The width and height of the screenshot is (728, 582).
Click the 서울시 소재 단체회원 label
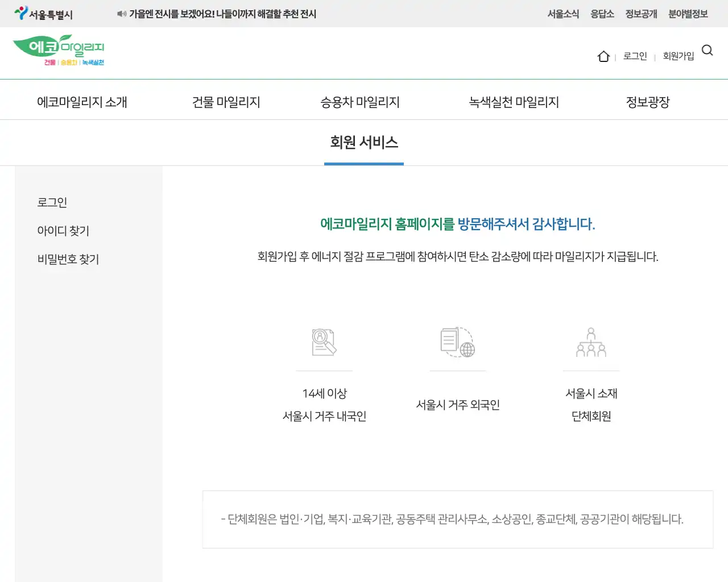coord(591,405)
